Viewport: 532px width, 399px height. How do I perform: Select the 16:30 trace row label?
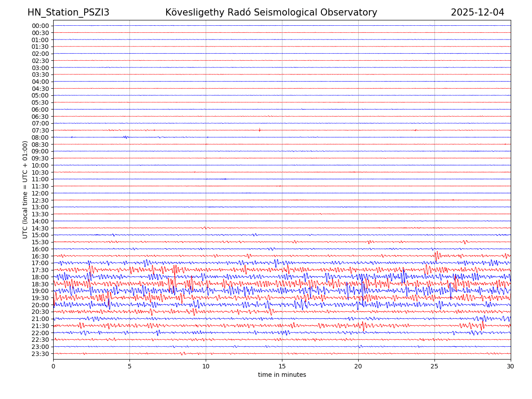40,256
